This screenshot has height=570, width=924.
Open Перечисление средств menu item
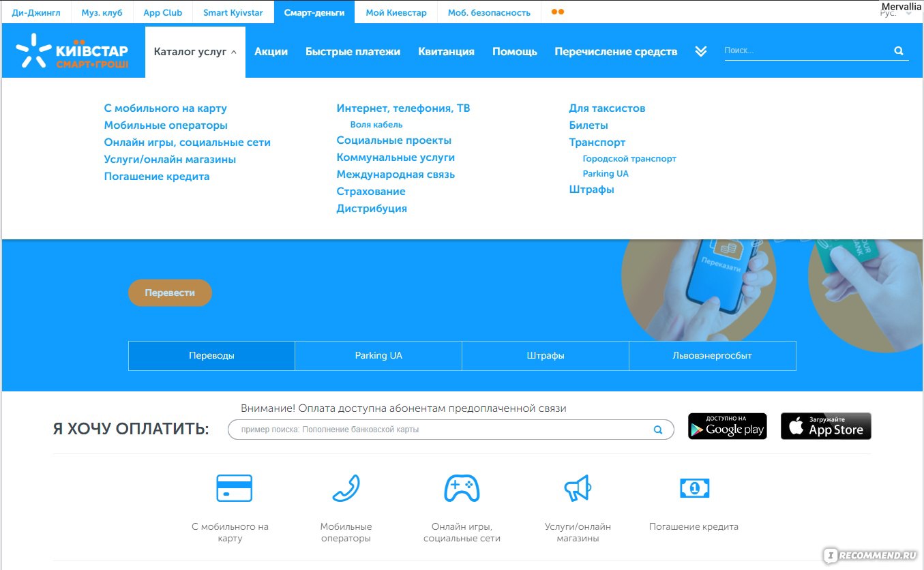coord(616,51)
